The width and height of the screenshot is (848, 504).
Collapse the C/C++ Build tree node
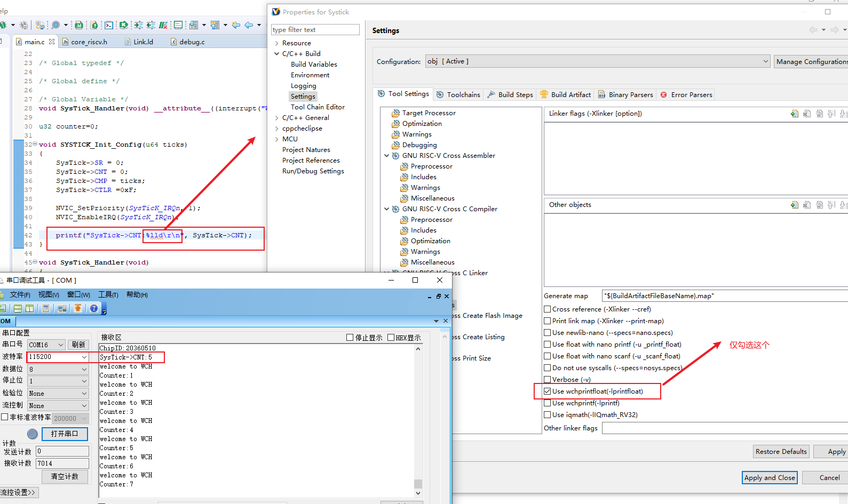(276, 53)
